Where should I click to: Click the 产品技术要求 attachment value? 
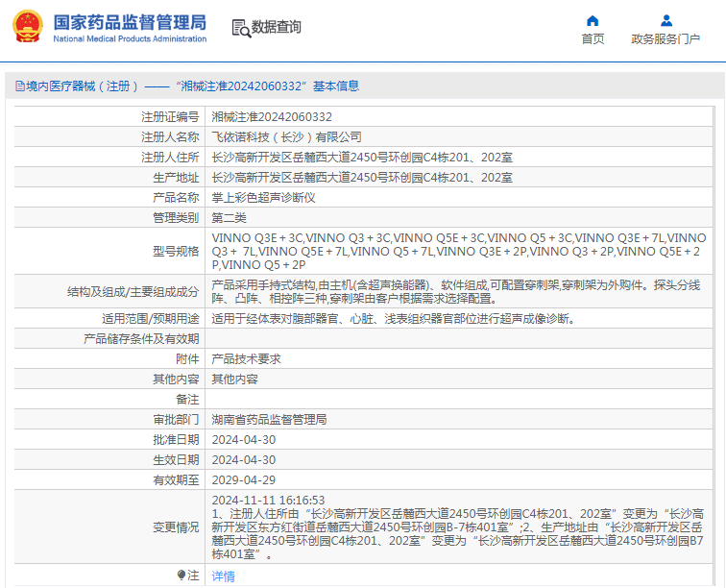click(246, 359)
